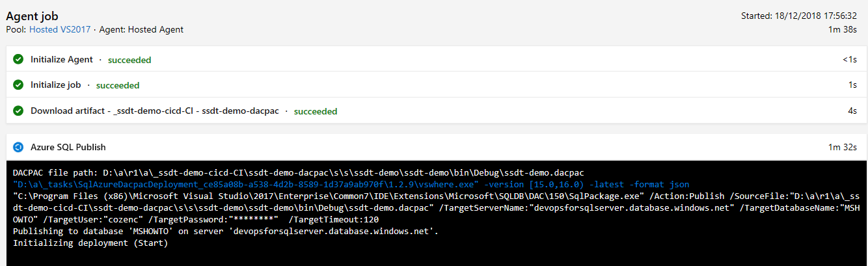Click the Started 18/12/2018 timestamp

pyautogui.click(x=799, y=16)
